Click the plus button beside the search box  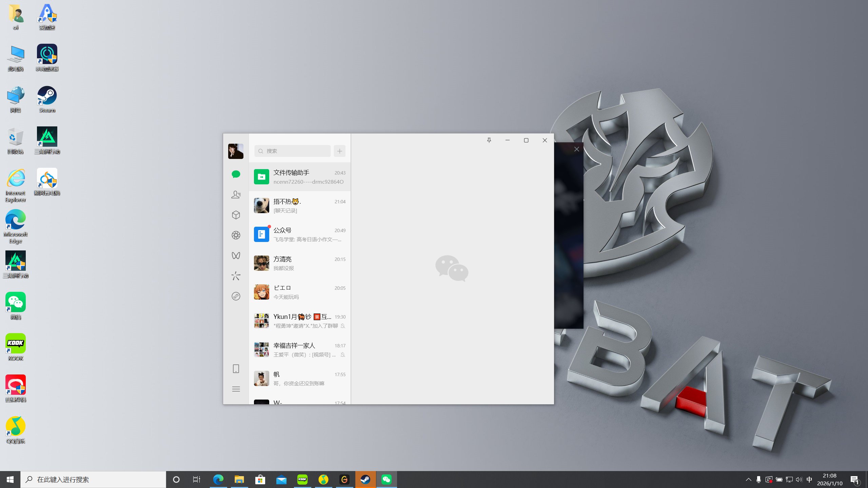(x=339, y=151)
